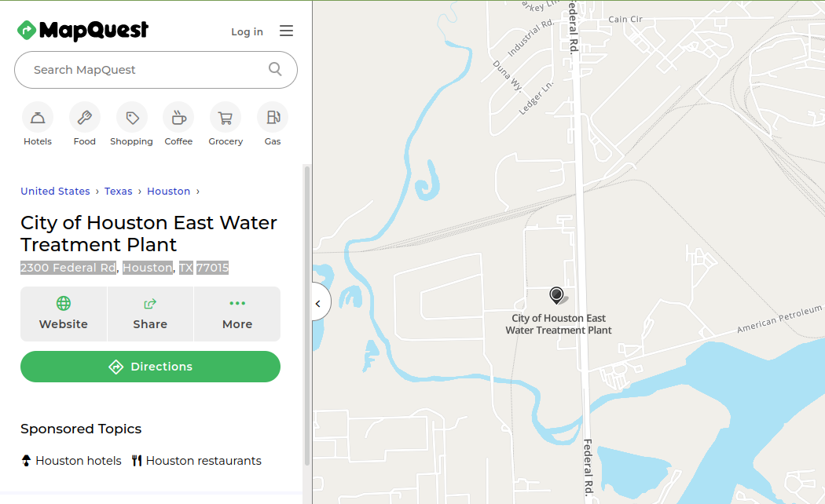Click the 77015 zip code
Viewport: 825px width, 504px height.
tap(213, 268)
